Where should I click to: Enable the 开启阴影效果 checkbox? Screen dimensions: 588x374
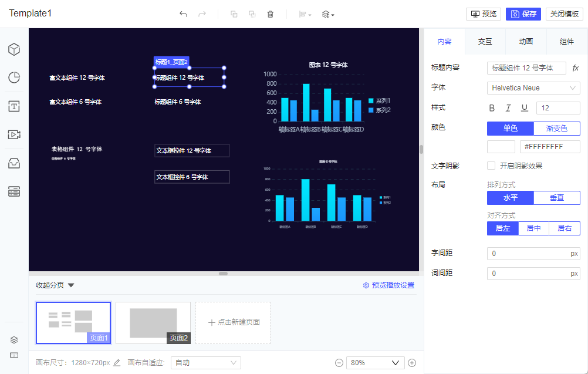[x=491, y=166]
